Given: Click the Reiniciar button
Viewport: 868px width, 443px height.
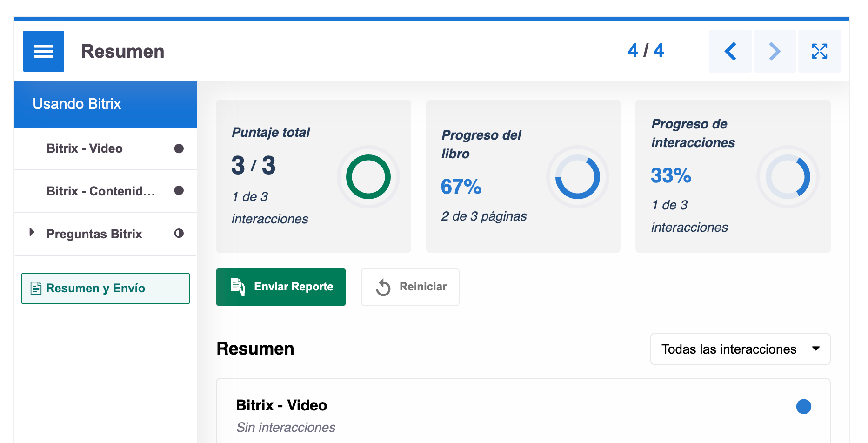Looking at the screenshot, I should [410, 287].
